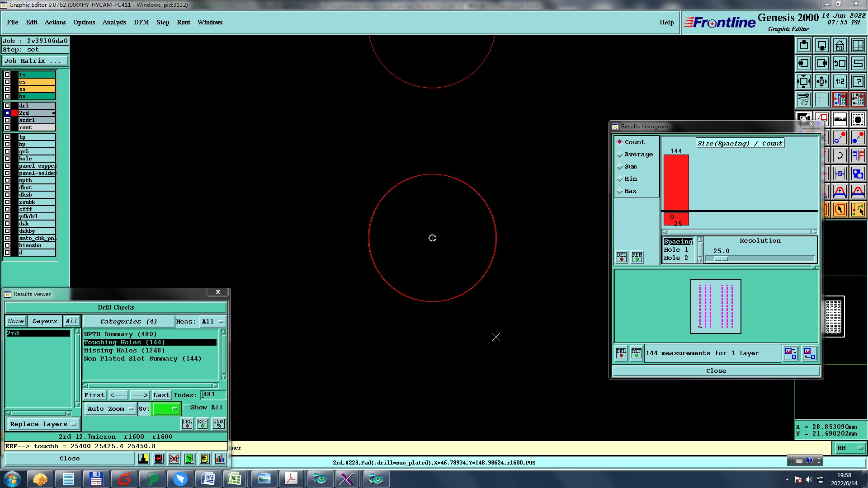Open the DFM menu
The width and height of the screenshot is (868, 488).
[x=141, y=23]
